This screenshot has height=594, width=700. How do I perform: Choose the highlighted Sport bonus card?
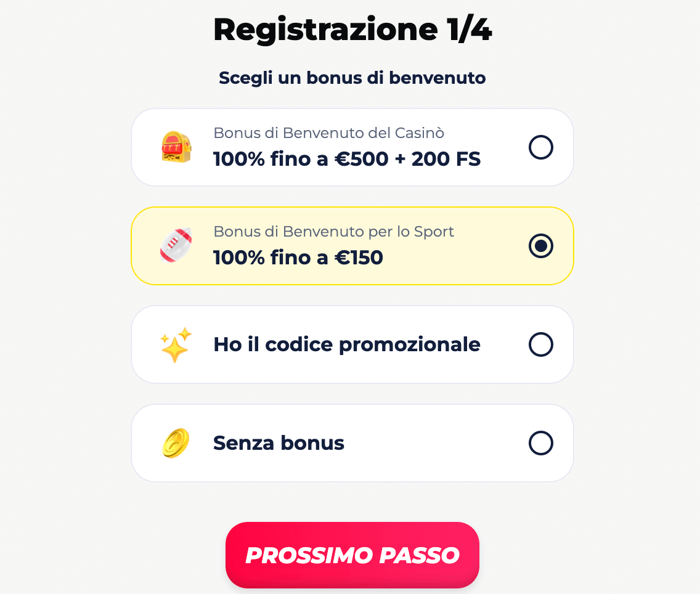click(352, 245)
